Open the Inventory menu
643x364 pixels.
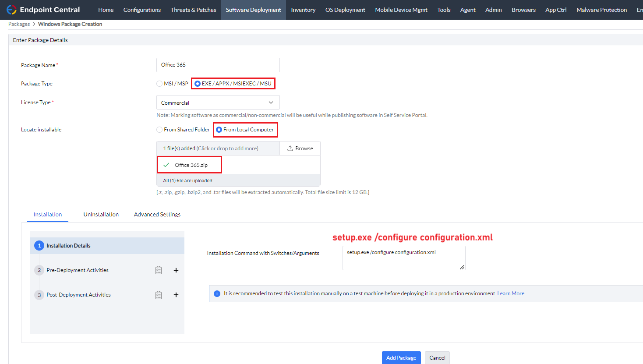point(303,10)
